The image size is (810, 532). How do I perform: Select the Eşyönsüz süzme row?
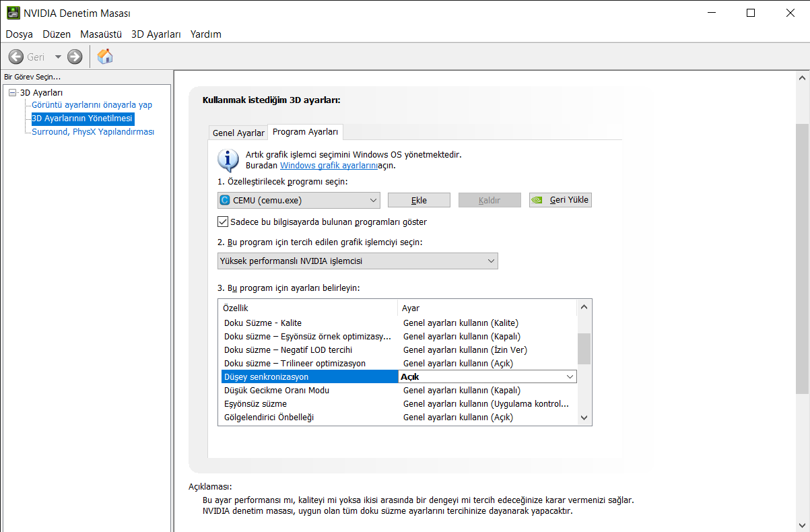point(399,404)
